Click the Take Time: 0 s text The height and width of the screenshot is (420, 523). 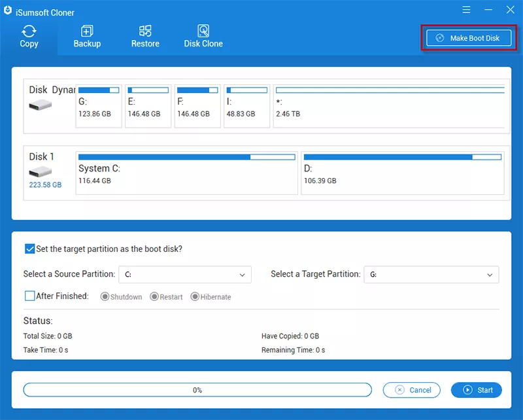click(46, 350)
